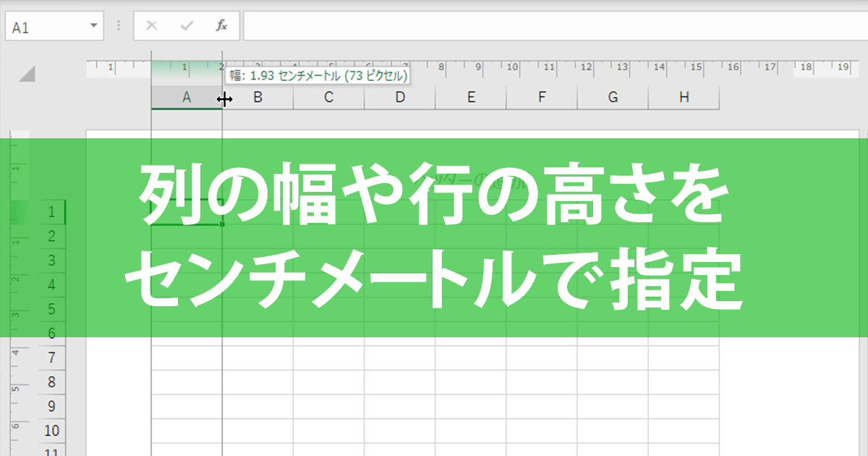Select row 10 header
Screen dimensions: 868x456
(x=51, y=431)
